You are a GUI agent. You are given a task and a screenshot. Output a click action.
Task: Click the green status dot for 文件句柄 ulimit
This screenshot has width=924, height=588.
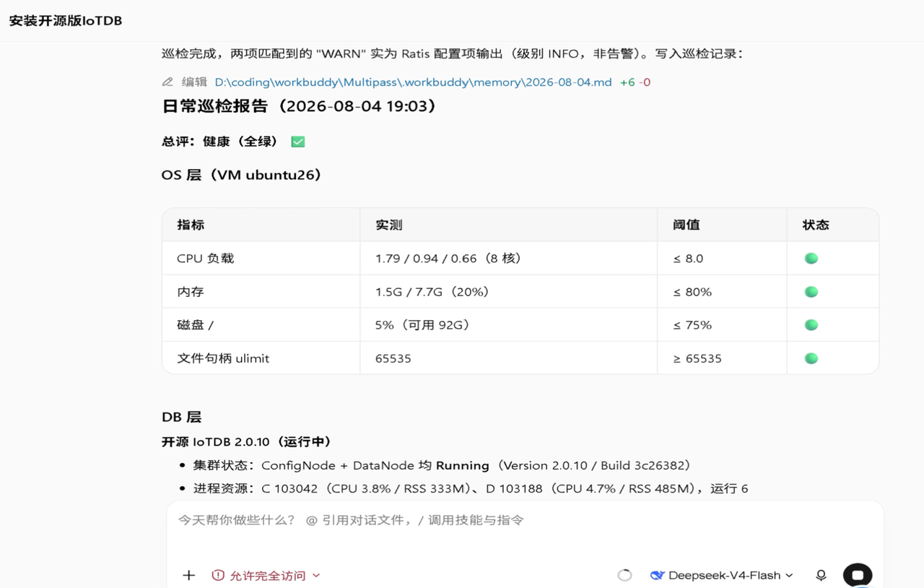(x=811, y=358)
